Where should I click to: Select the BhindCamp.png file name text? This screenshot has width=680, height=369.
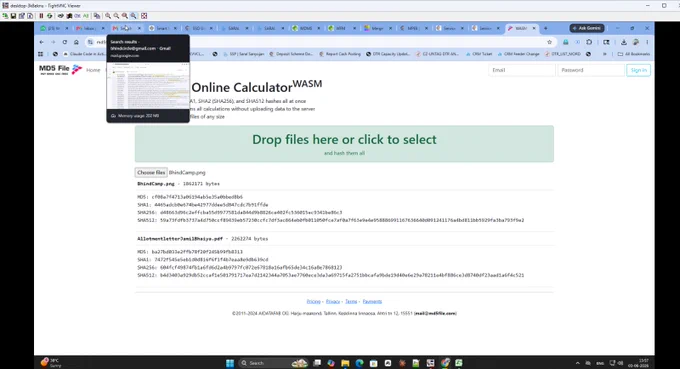[156, 184]
